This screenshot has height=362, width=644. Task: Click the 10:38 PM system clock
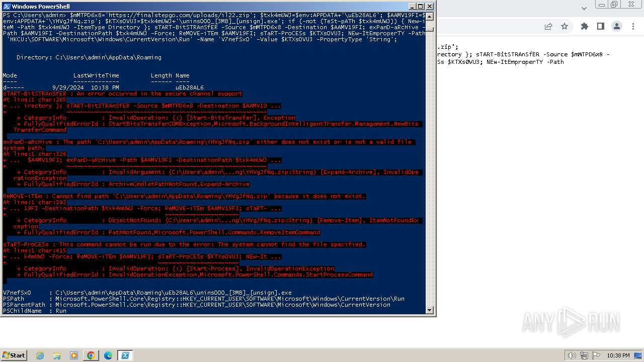coord(618,355)
